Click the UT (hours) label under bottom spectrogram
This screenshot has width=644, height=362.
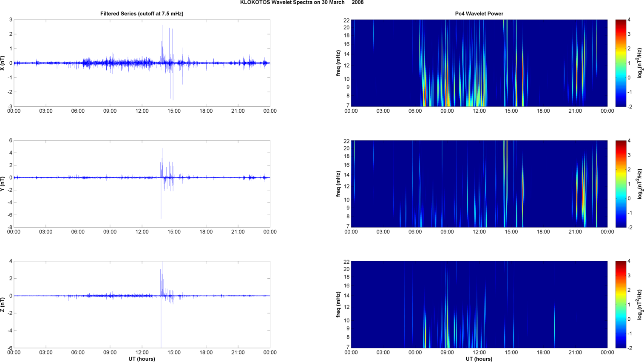tap(479, 359)
